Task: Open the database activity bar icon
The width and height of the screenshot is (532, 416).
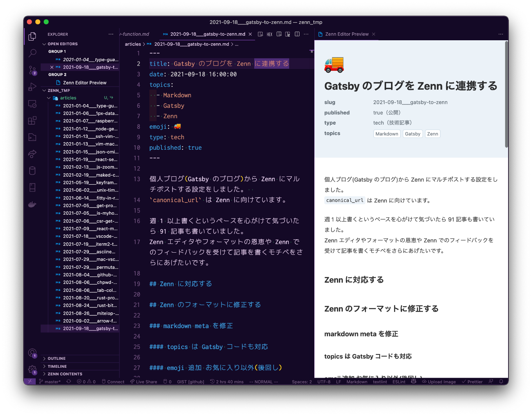Action: (32, 171)
